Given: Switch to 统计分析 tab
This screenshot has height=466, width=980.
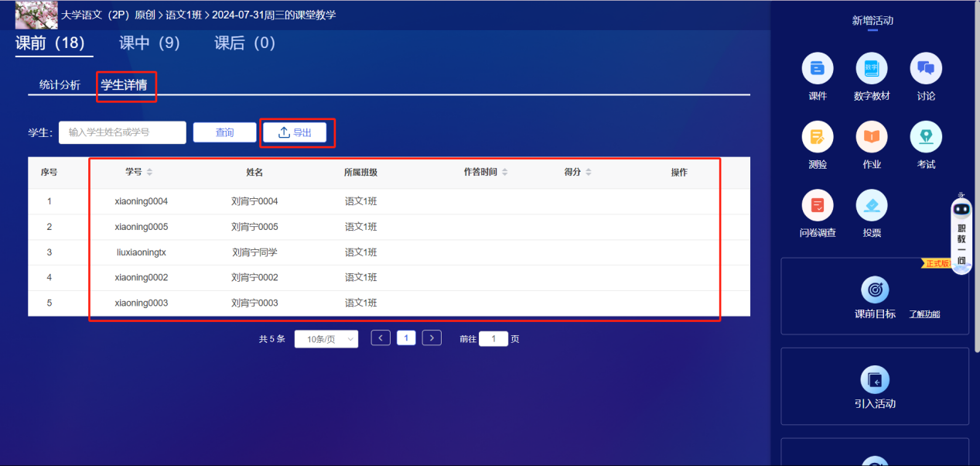Looking at the screenshot, I should 60,85.
